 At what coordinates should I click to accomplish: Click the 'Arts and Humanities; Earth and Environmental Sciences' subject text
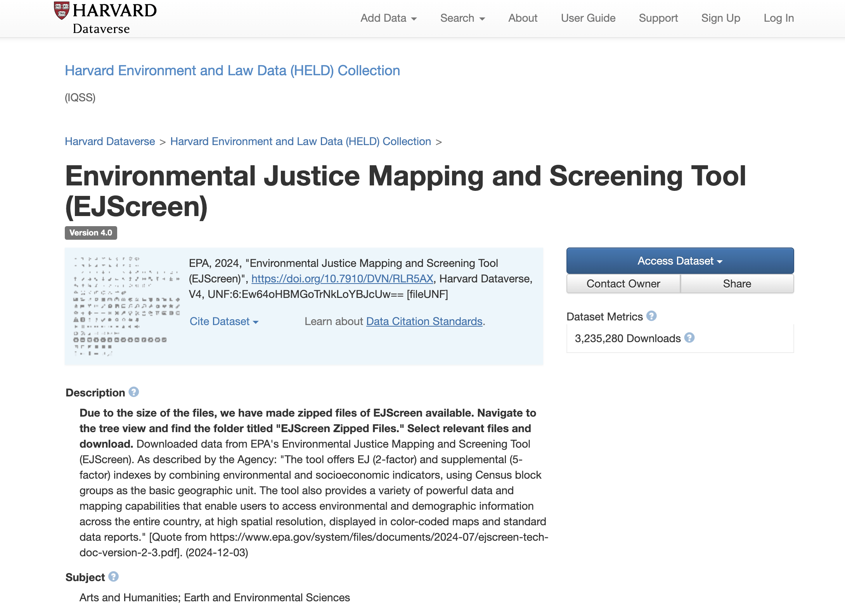(x=215, y=597)
